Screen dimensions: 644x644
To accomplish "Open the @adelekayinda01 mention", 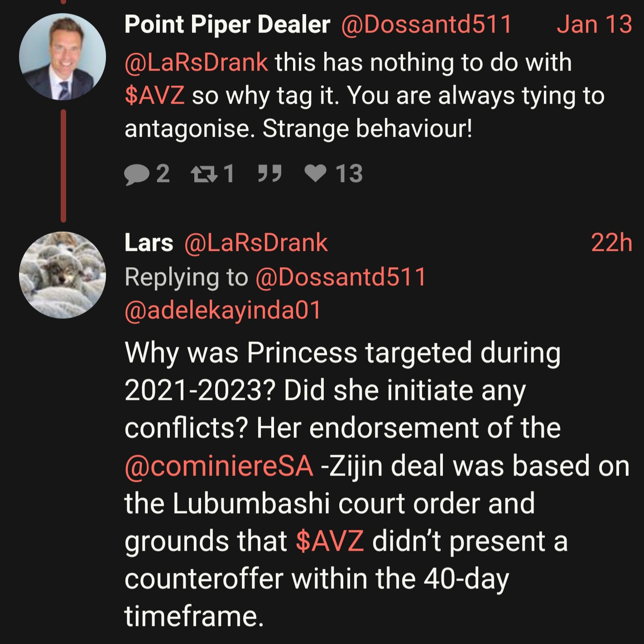I will pos(222,311).
